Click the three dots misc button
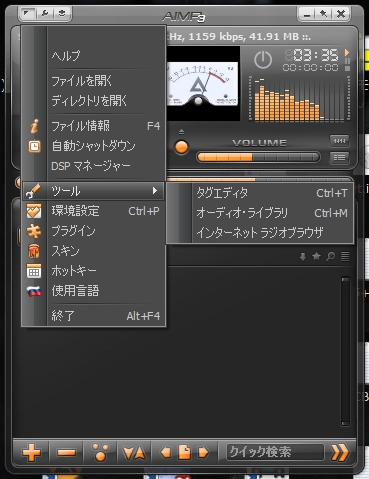Viewport: 369px width, 479px height. pos(100,452)
